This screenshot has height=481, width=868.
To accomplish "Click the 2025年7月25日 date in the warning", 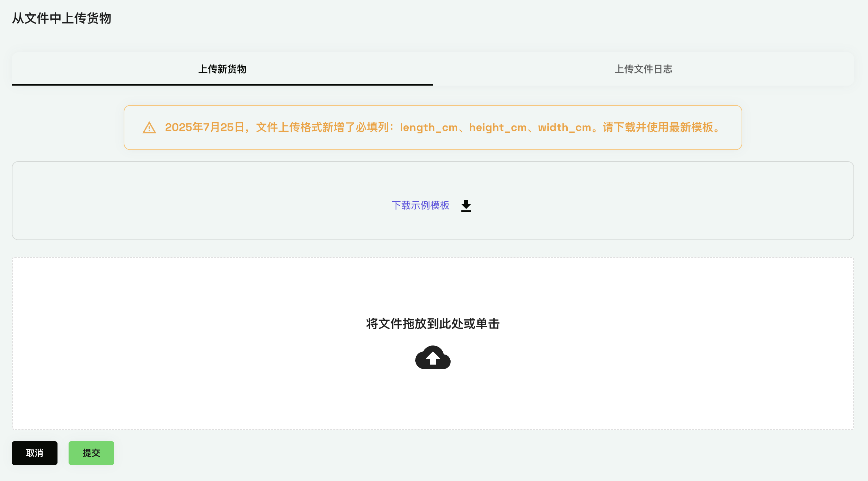I will click(204, 128).
